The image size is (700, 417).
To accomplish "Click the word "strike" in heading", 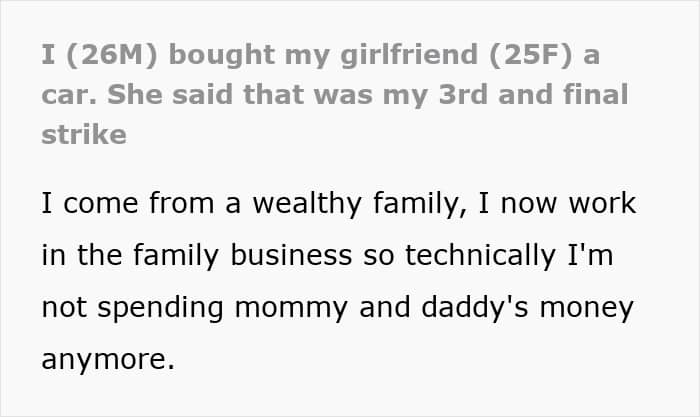I will 83,134.
